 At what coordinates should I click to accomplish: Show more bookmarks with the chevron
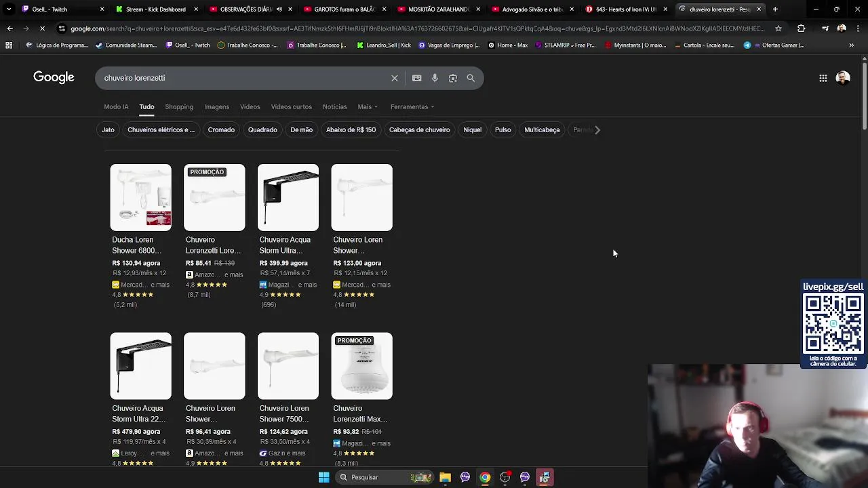[851, 45]
